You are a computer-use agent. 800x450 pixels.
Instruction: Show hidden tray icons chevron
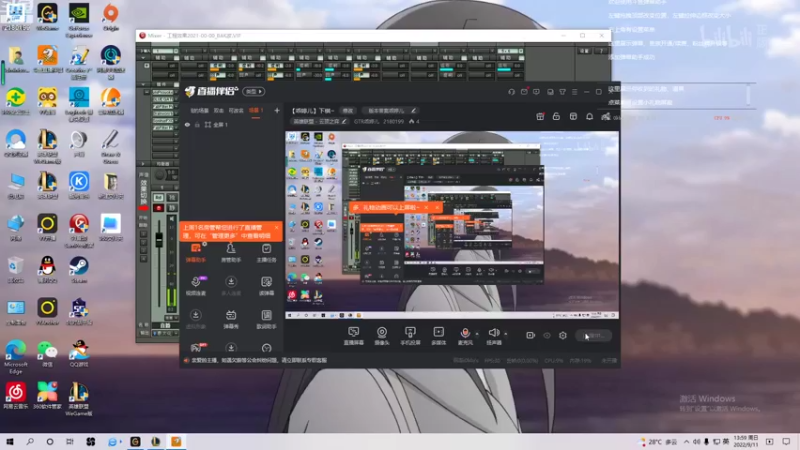[686, 442]
